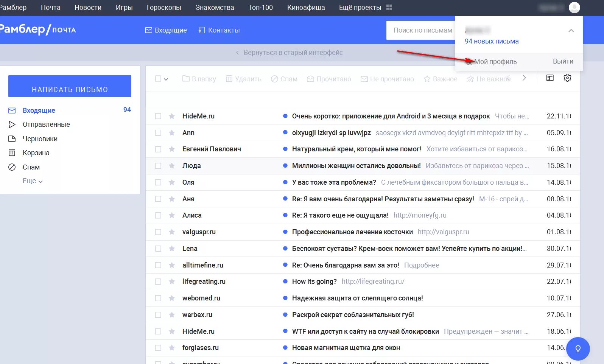Viewport: 604px width, 364px height.
Task: Open the Спам folder in sidebar
Action: 31,167
